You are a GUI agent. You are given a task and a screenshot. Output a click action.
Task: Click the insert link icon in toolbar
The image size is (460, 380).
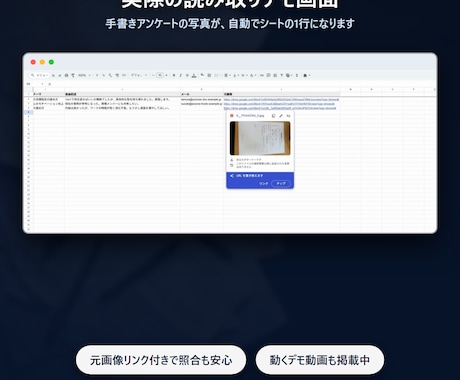click(262, 75)
